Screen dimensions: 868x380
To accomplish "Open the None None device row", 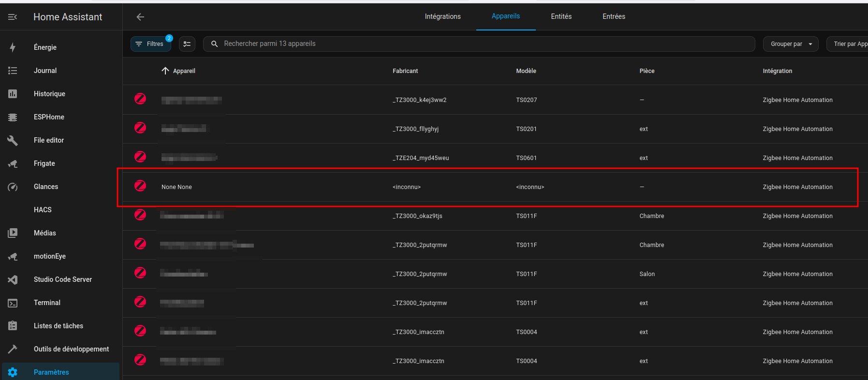I will tap(495, 187).
